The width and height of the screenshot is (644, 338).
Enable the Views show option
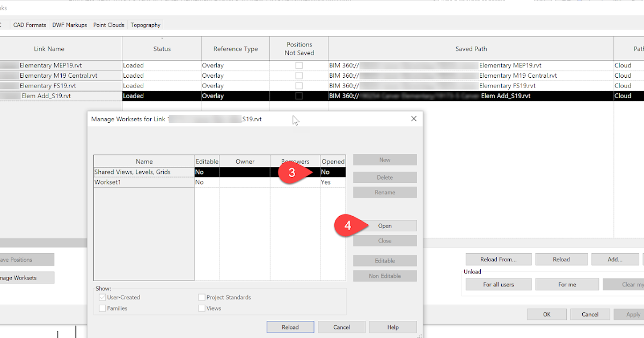[x=201, y=308]
